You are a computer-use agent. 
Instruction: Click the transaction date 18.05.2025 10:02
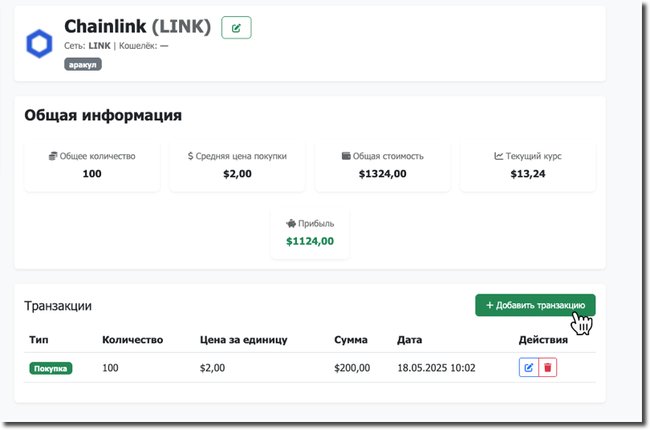tap(437, 368)
